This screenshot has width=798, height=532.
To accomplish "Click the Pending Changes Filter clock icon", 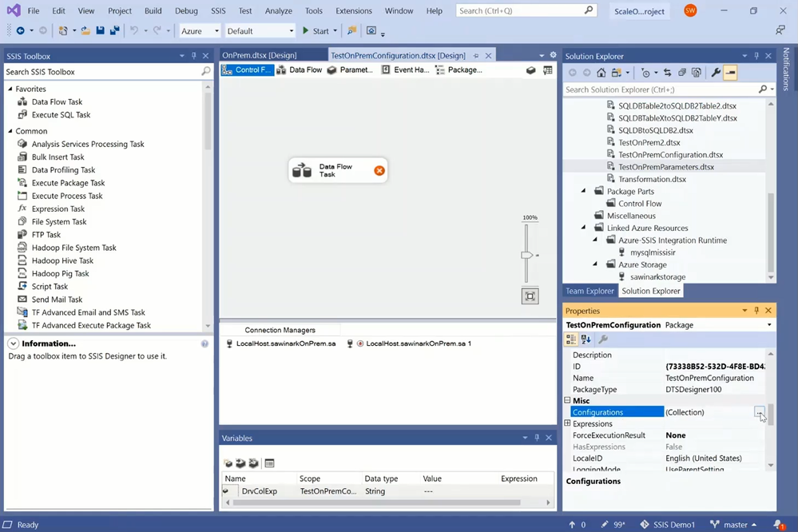I will (646, 73).
